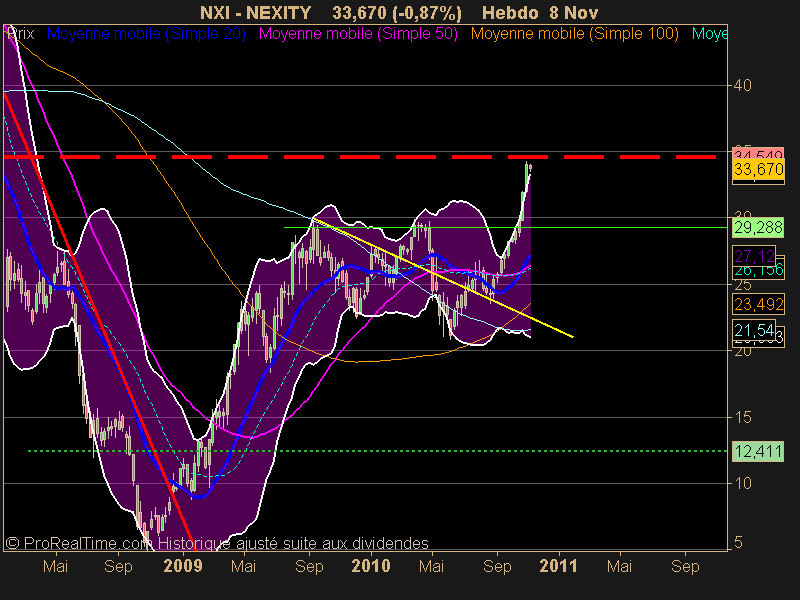
Task: Click the yellow current price tag 33,670
Action: (x=759, y=169)
